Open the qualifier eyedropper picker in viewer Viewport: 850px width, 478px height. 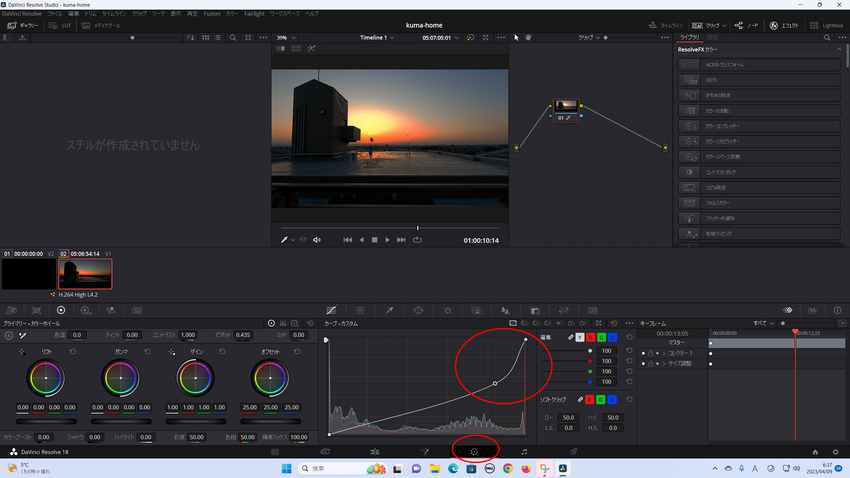point(284,240)
